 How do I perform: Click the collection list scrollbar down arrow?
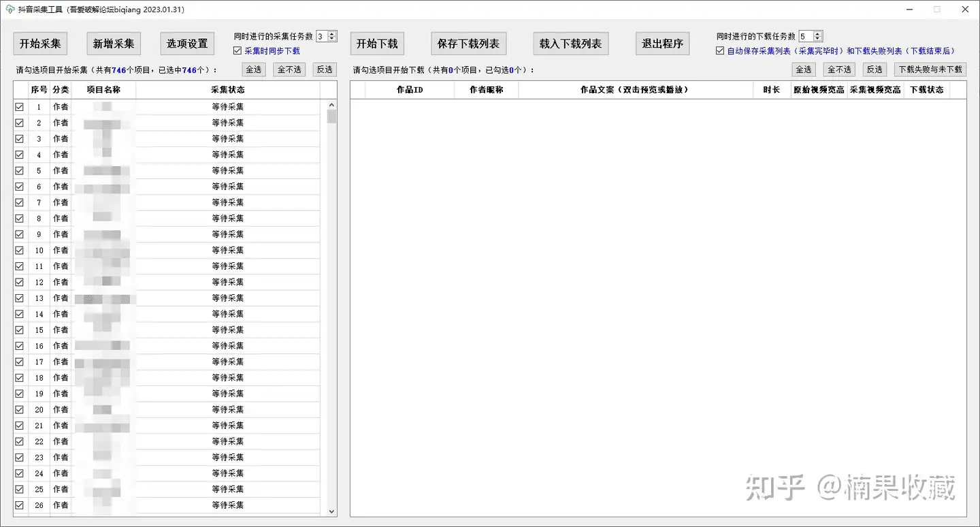332,511
